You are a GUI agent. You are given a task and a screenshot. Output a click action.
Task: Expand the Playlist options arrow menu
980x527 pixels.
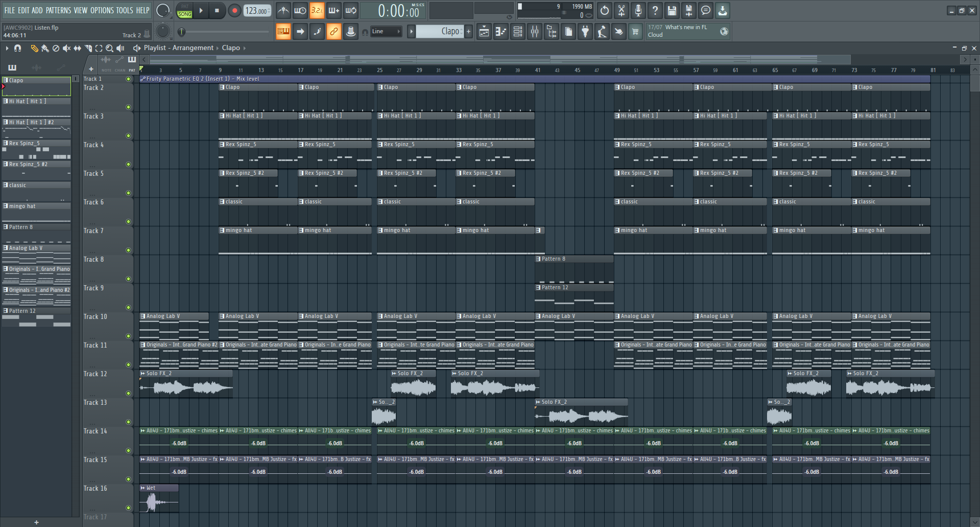pos(7,48)
